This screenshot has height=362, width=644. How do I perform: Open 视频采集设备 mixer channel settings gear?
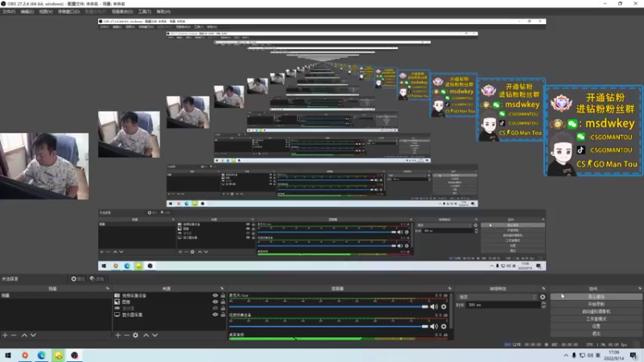(444, 327)
